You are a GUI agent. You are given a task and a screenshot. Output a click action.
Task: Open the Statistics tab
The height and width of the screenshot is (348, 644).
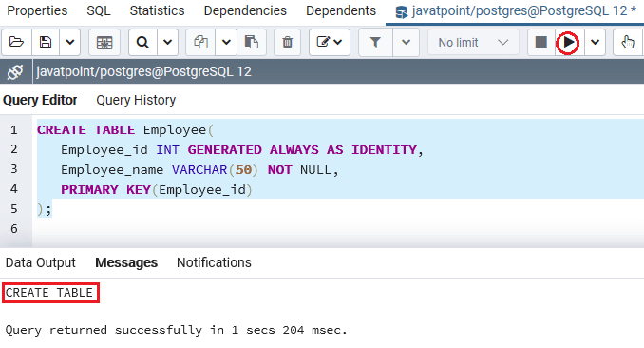[158, 10]
